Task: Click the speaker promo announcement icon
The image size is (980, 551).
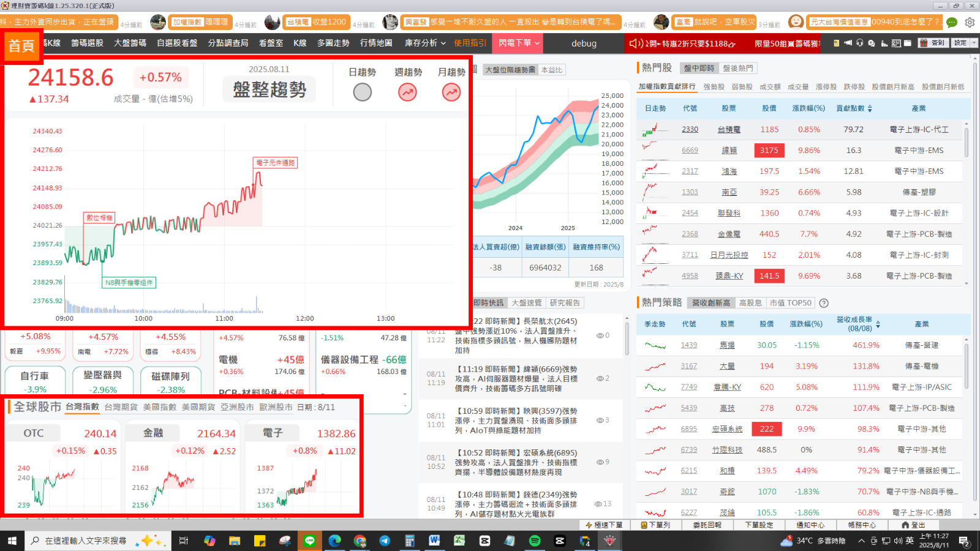Action: coord(637,43)
